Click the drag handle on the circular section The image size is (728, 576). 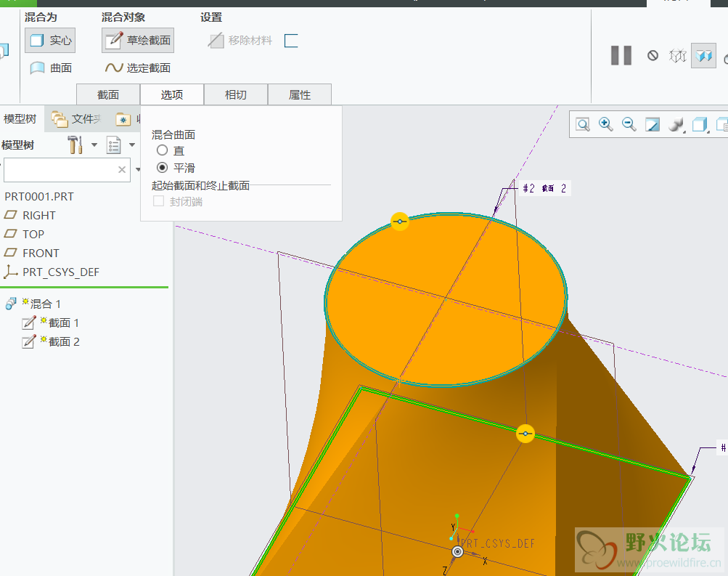[x=400, y=222]
